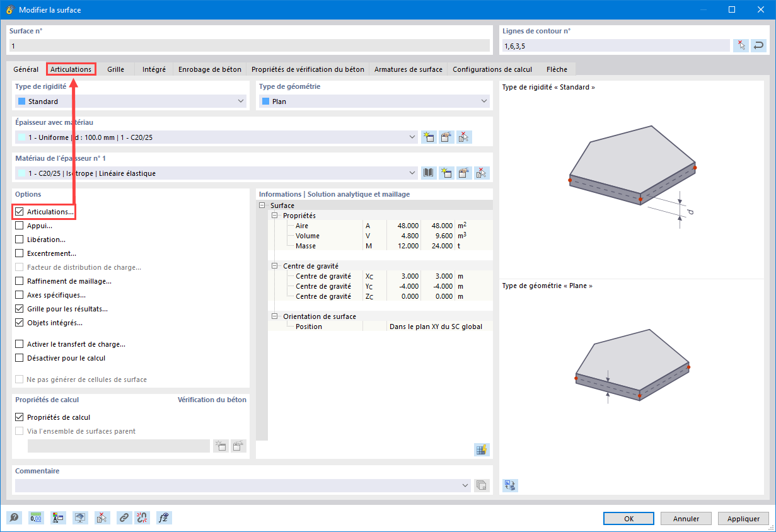Click the reverse contour lines arrow icon
Image resolution: width=776 pixels, height=532 pixels.
(x=759, y=45)
